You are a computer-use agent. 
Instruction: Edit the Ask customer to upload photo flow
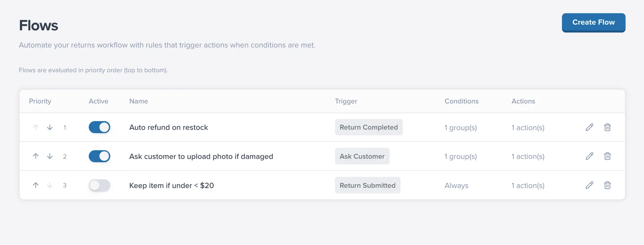[x=589, y=156]
